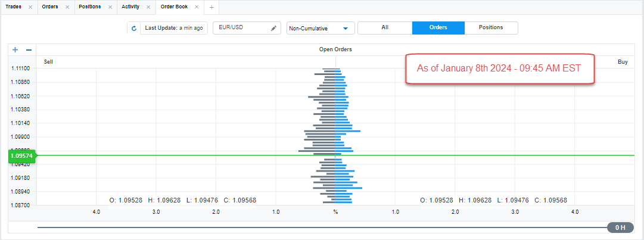Zoom in with the plus icon
This screenshot has height=240, width=644.
pyautogui.click(x=15, y=49)
